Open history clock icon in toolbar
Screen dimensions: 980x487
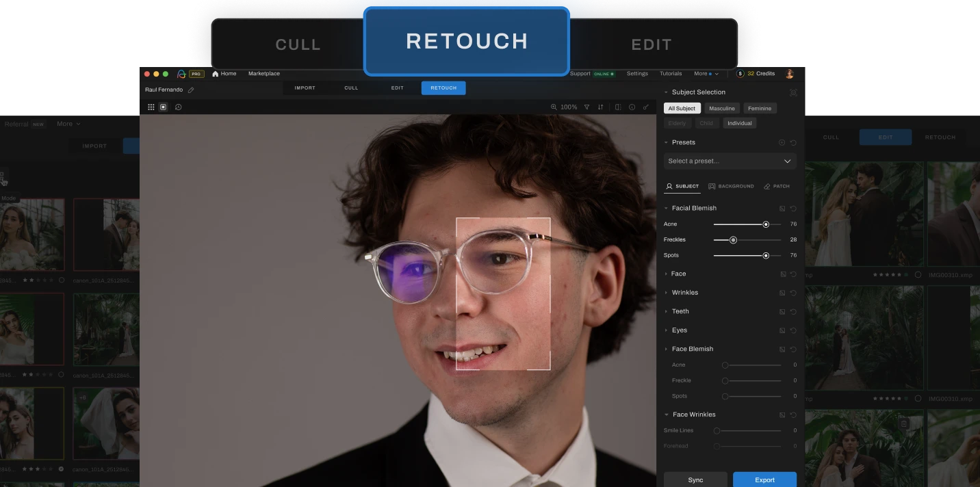pyautogui.click(x=178, y=107)
